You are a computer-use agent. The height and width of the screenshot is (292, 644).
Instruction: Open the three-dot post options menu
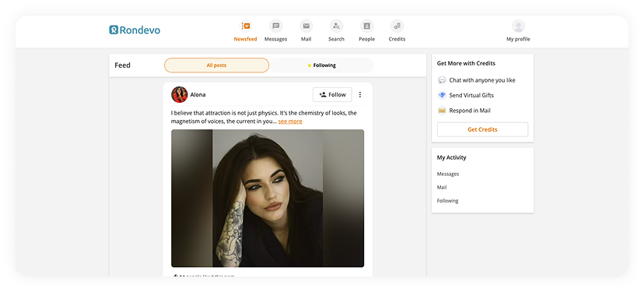tap(360, 94)
